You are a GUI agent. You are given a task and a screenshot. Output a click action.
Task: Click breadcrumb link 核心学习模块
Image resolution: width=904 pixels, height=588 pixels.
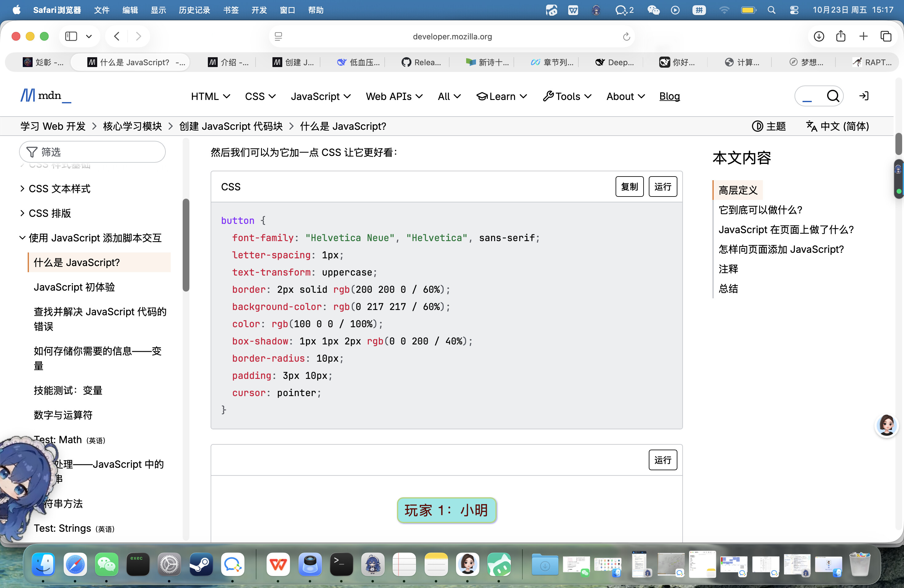click(133, 126)
